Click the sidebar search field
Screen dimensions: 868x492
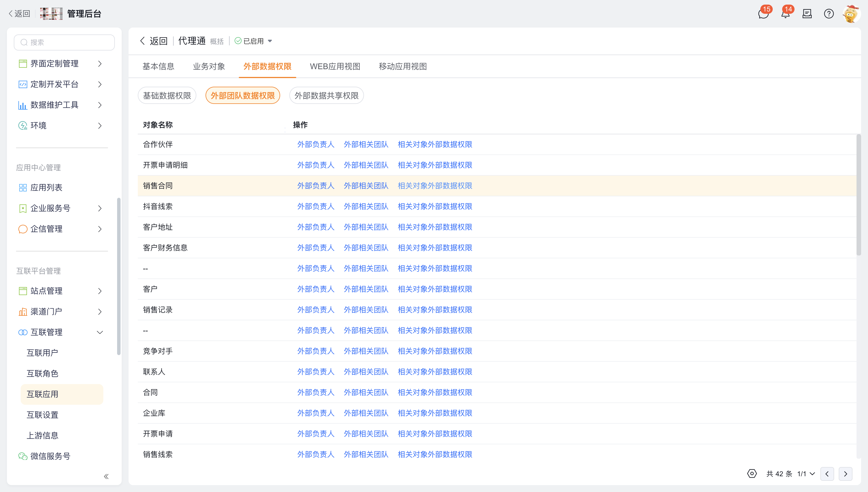pyautogui.click(x=64, y=42)
